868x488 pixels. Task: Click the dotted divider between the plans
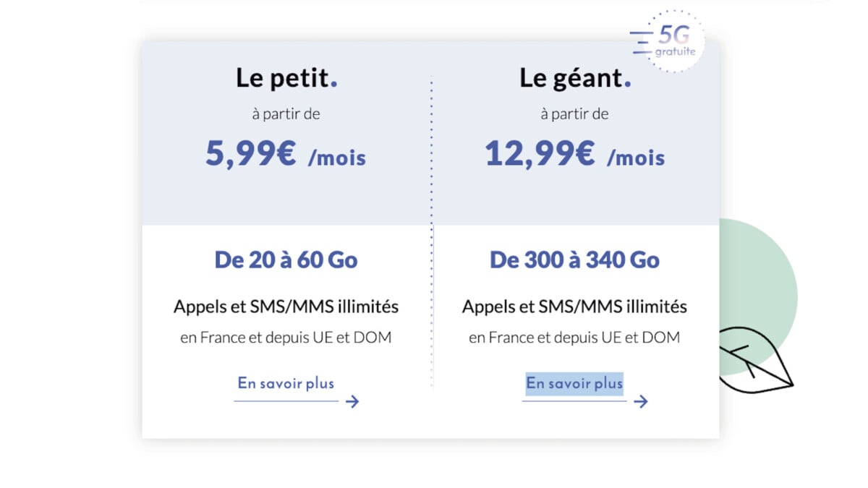click(x=432, y=231)
